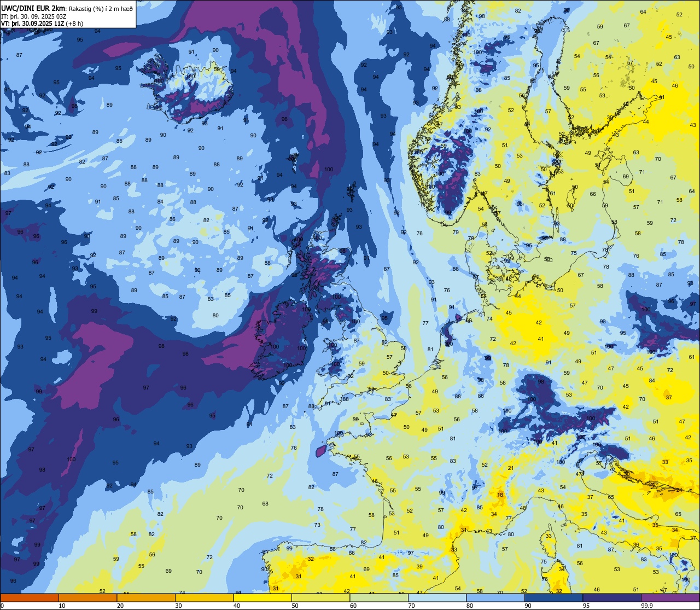Click the legend tick label "70" on the scale
Screen dimensions: 700x610
point(411,606)
